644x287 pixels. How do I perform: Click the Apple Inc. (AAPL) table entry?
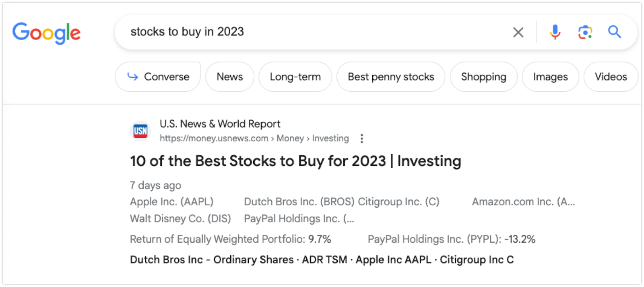point(171,202)
